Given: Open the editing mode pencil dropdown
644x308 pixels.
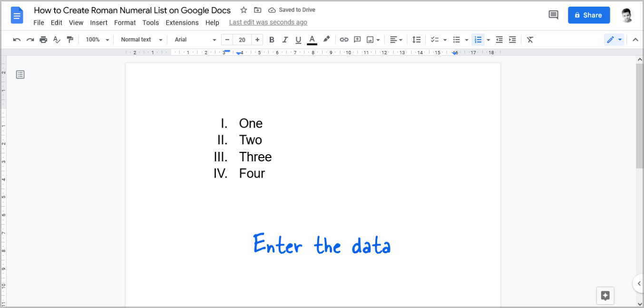Looking at the screenshot, I should click(x=614, y=40).
